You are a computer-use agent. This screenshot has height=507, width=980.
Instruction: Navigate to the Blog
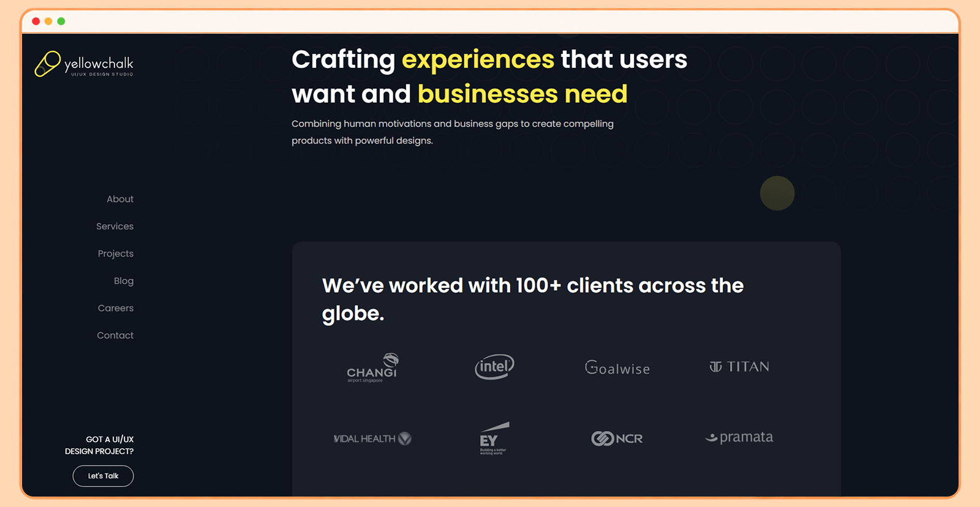(124, 281)
